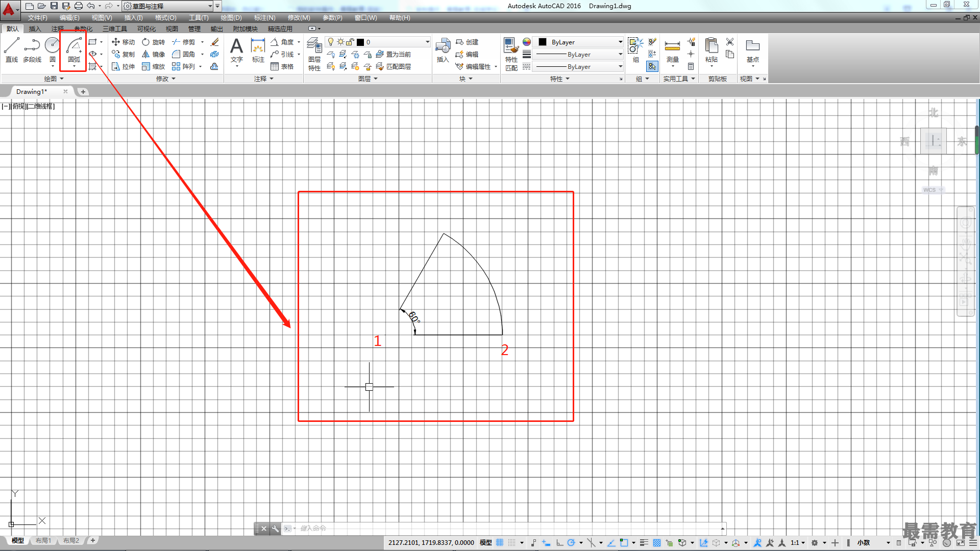Expand the 注释 (Annotation) panel
This screenshot has width=980, height=551.
click(264, 79)
